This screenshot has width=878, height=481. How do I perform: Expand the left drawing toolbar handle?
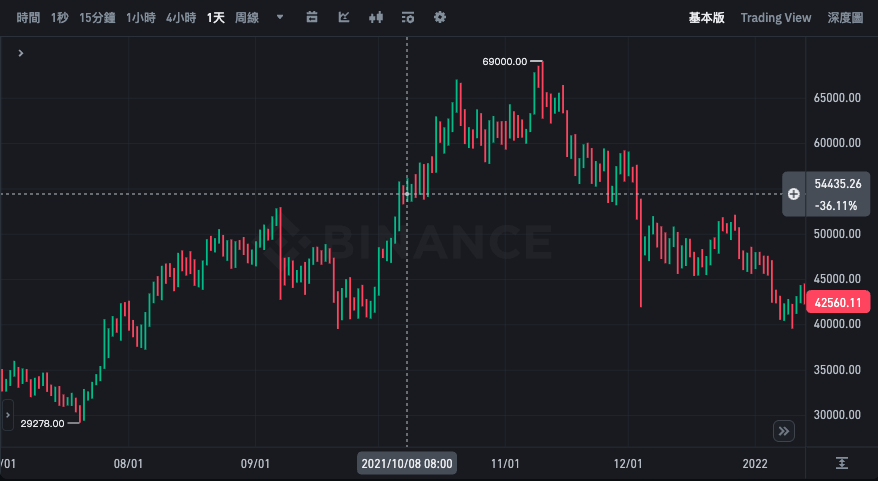[x=8, y=413]
